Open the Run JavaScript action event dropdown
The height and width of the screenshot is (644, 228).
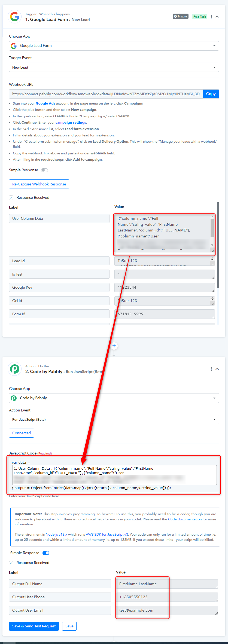(114, 420)
